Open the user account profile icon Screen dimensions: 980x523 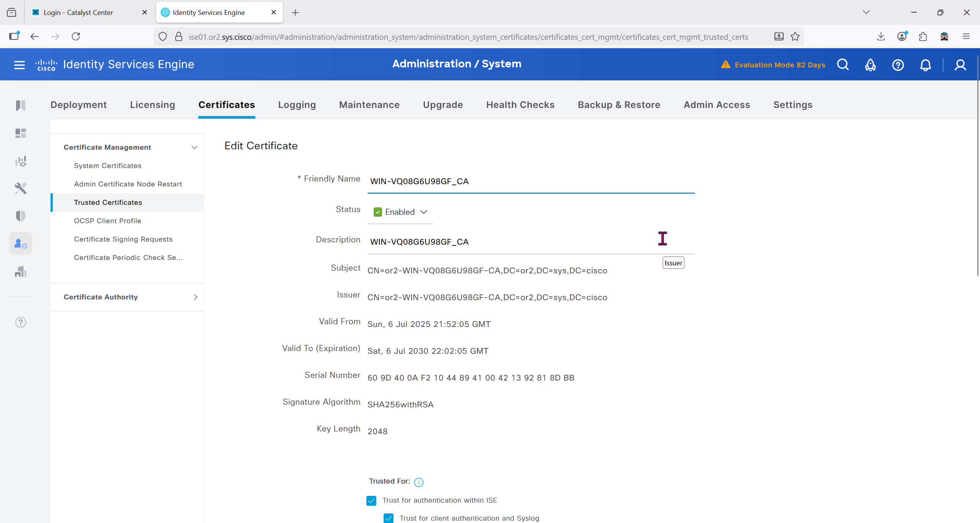click(x=960, y=65)
